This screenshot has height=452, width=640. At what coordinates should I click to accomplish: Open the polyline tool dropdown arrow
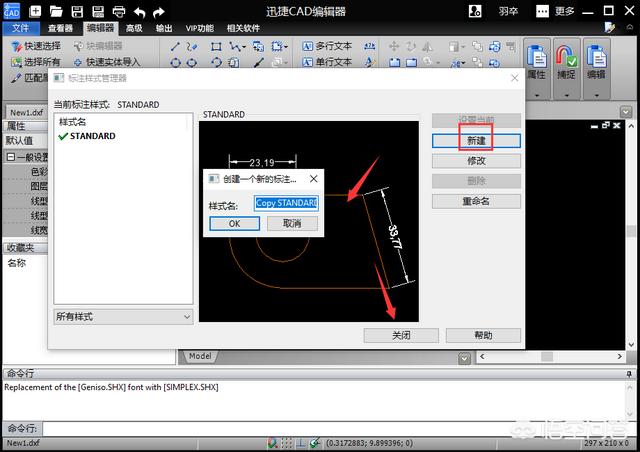[x=244, y=47]
